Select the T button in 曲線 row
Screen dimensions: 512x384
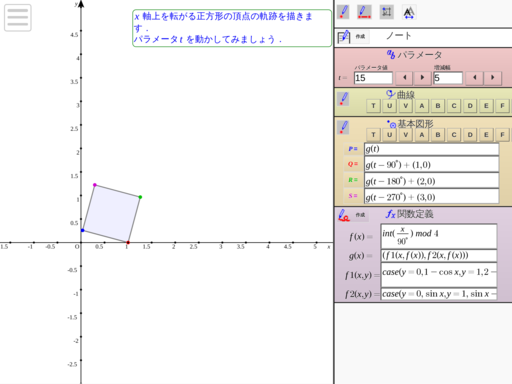(373, 106)
